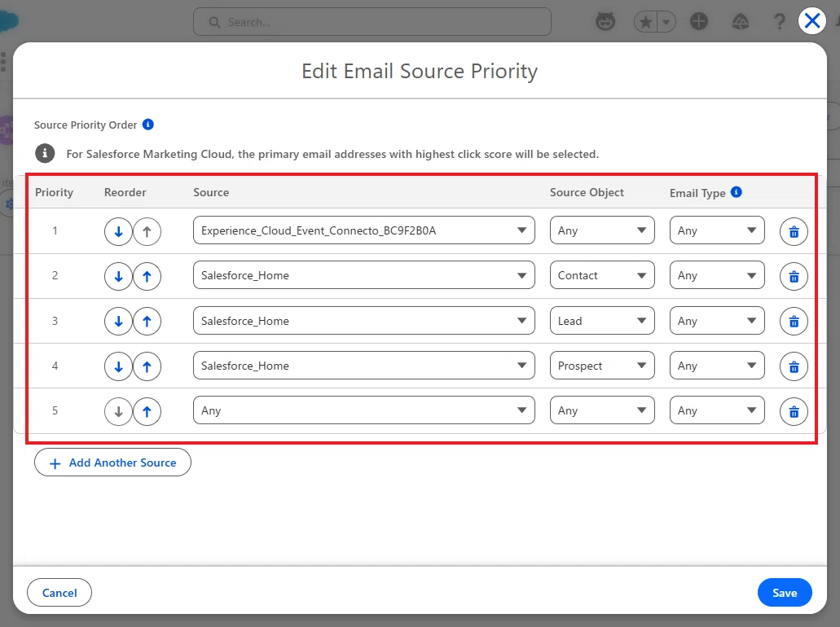Move priority 5 Any source up
840x627 pixels.
147,411
